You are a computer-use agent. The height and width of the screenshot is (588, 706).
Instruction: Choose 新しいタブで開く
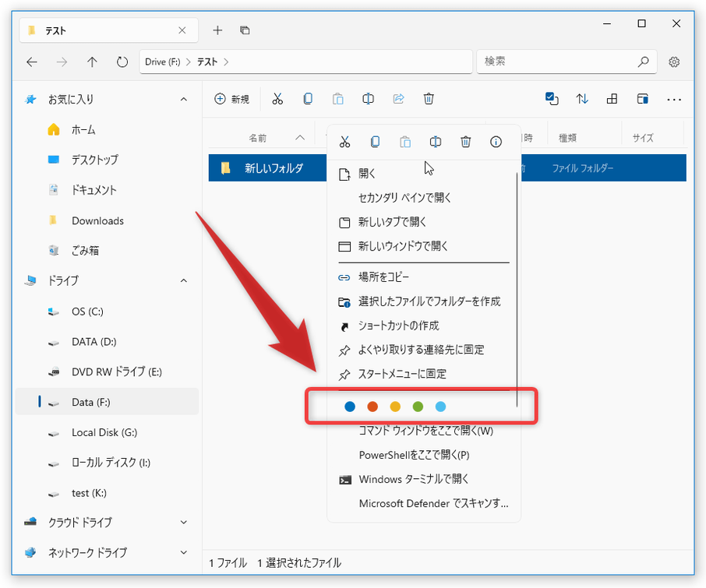click(x=423, y=222)
